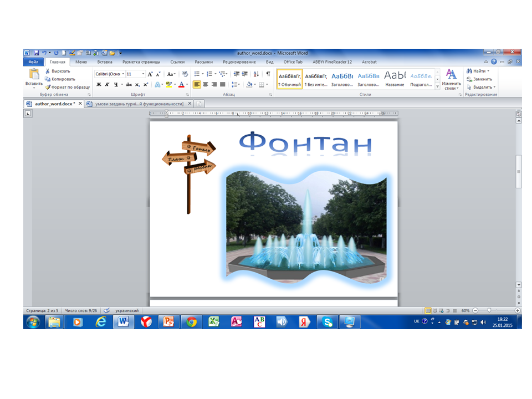Viewport: 532px width, 399px height.
Task: Click the Shrink Font icon
Action: pos(158,74)
